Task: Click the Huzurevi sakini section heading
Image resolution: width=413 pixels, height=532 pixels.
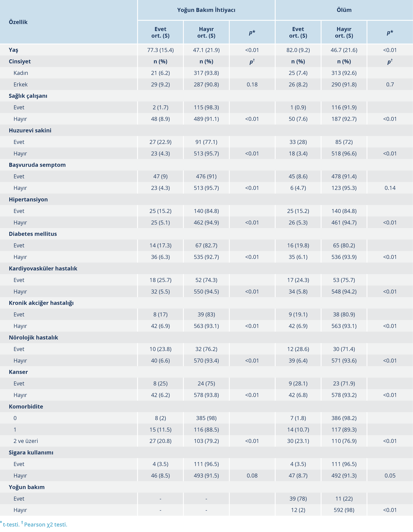Action: point(30,130)
